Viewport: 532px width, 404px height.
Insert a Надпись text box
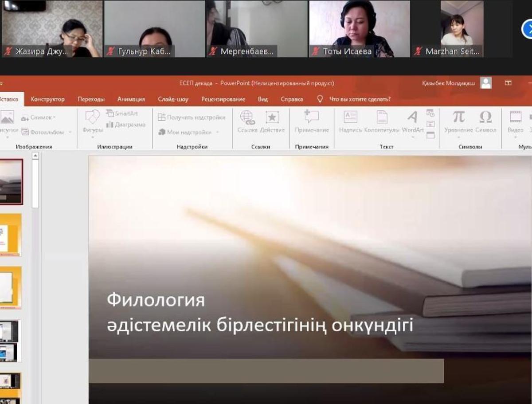coord(350,121)
